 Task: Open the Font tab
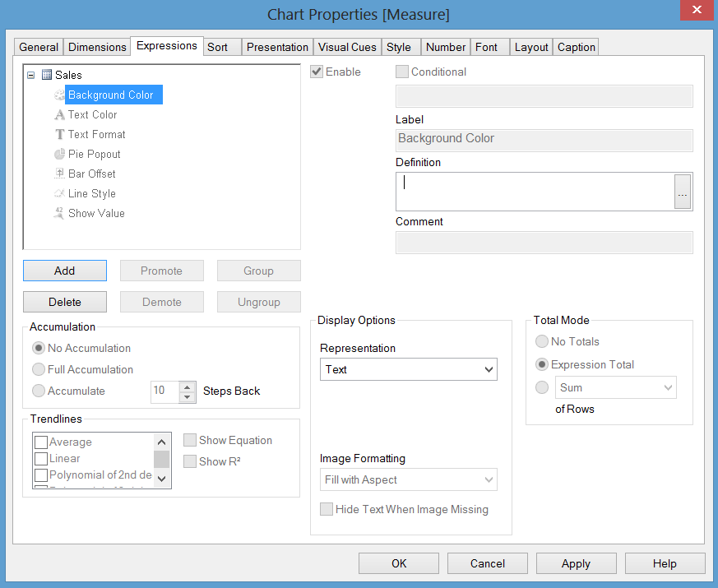coord(490,47)
